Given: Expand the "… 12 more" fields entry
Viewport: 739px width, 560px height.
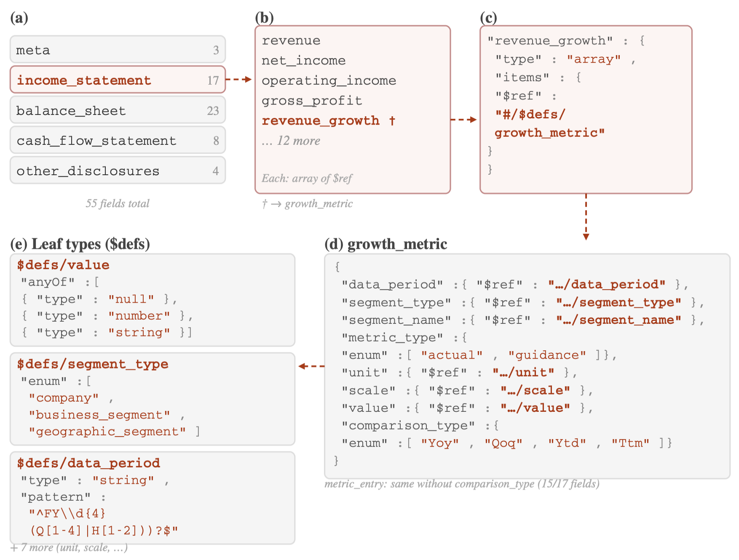Looking at the screenshot, I should pos(291,141).
